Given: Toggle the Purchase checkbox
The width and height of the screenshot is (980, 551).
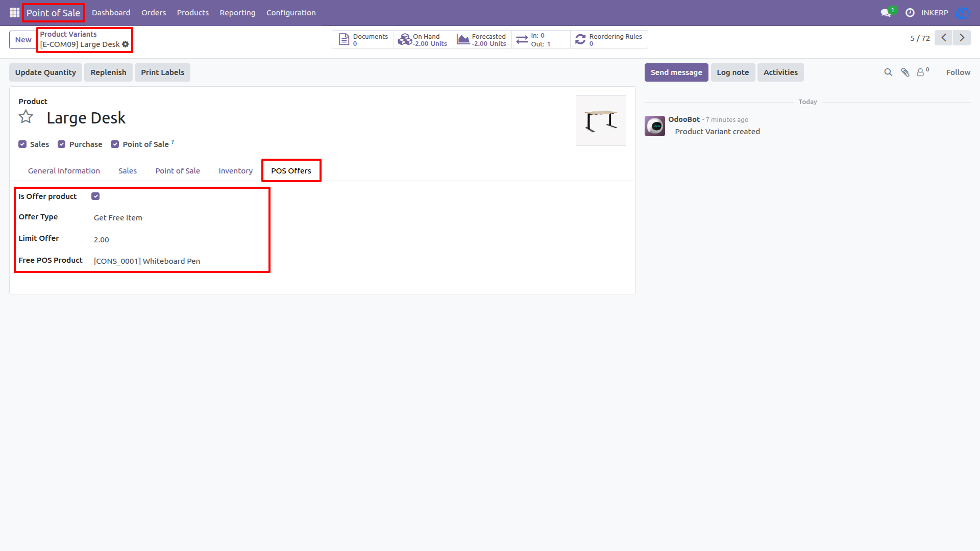Looking at the screenshot, I should pyautogui.click(x=62, y=144).
